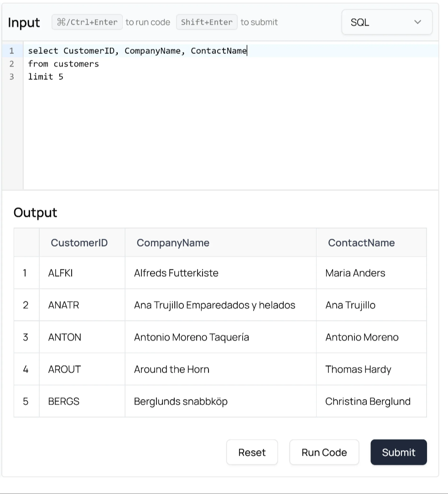Open the SQL language dropdown
448x494 pixels.
click(386, 22)
